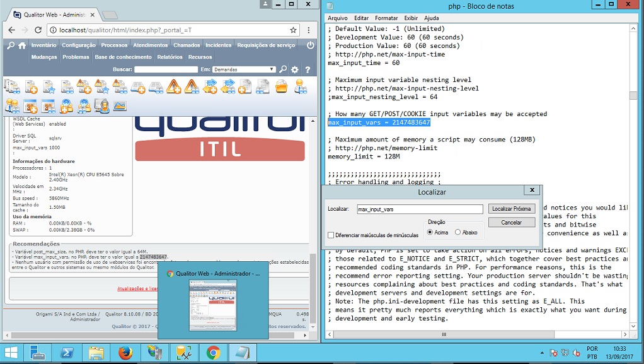Image resolution: width=644 pixels, height=364 pixels.
Task: Click the Qualitor Buscar search field
Action: click(x=166, y=69)
